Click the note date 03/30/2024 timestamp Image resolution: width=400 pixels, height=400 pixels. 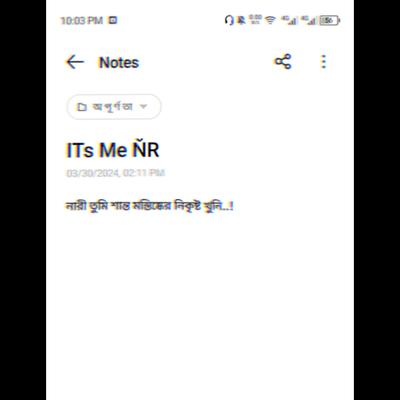click(115, 173)
